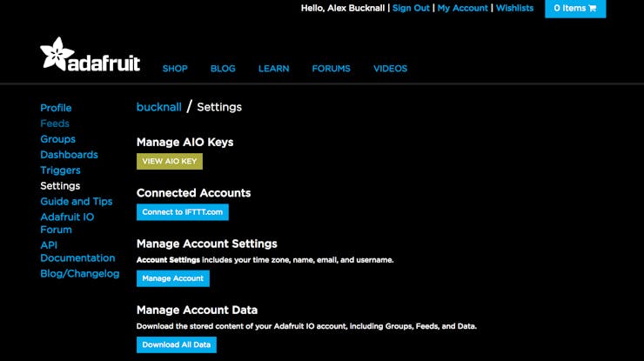Click the 'Manage AIO Keys' heading
644x361 pixels.
tap(184, 142)
